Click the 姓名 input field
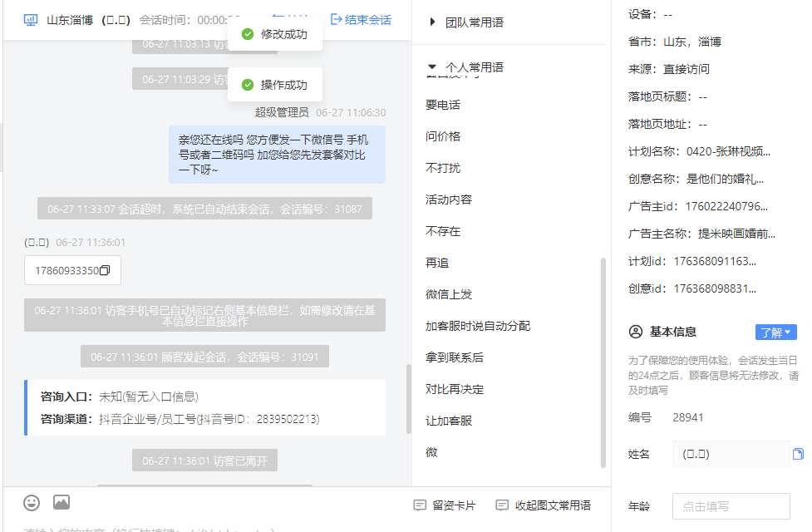This screenshot has height=532, width=812. click(x=731, y=455)
